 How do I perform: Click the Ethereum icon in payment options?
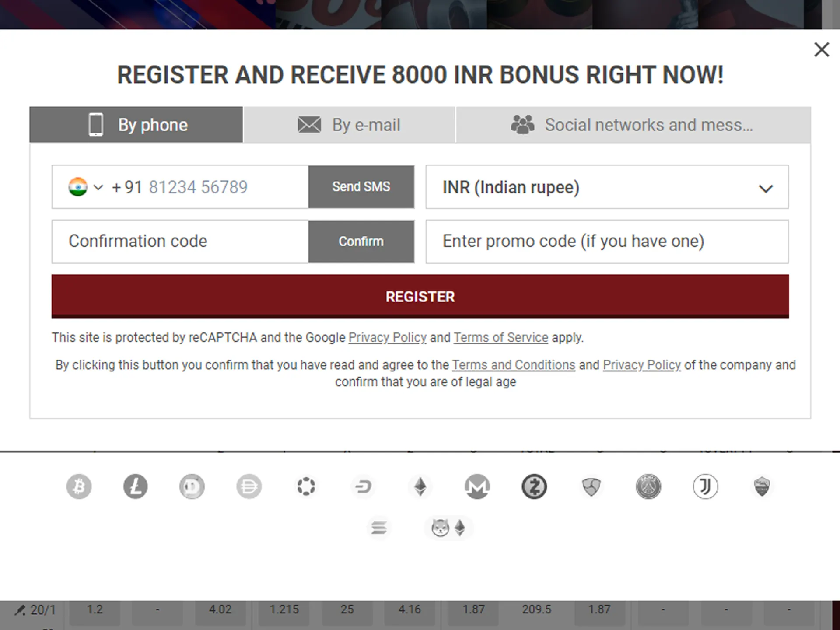[x=420, y=486]
